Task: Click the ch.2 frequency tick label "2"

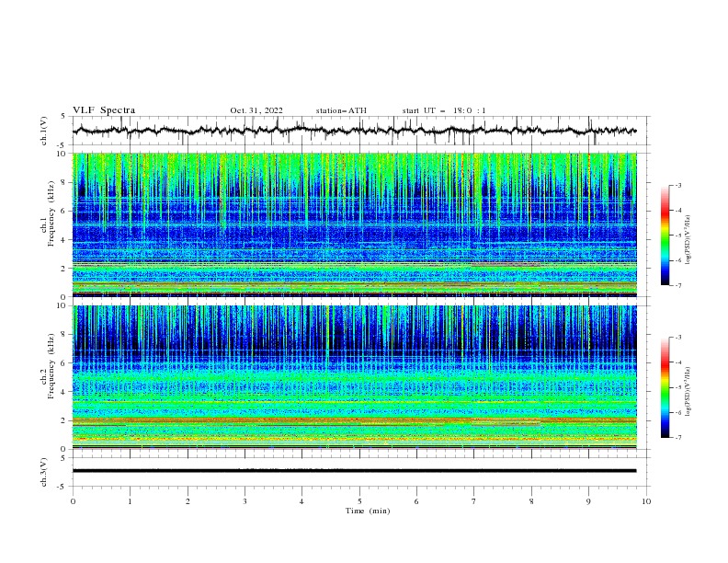Action: click(x=64, y=420)
